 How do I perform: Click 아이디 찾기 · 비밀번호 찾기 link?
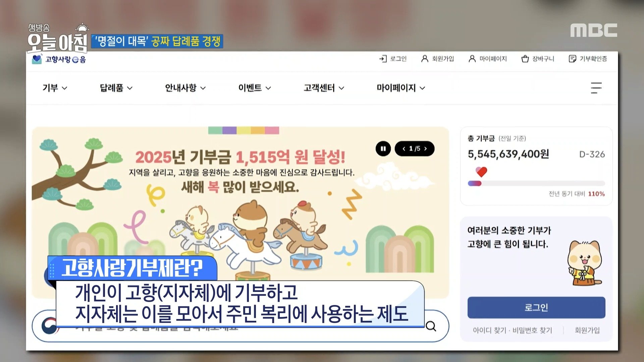(512, 330)
